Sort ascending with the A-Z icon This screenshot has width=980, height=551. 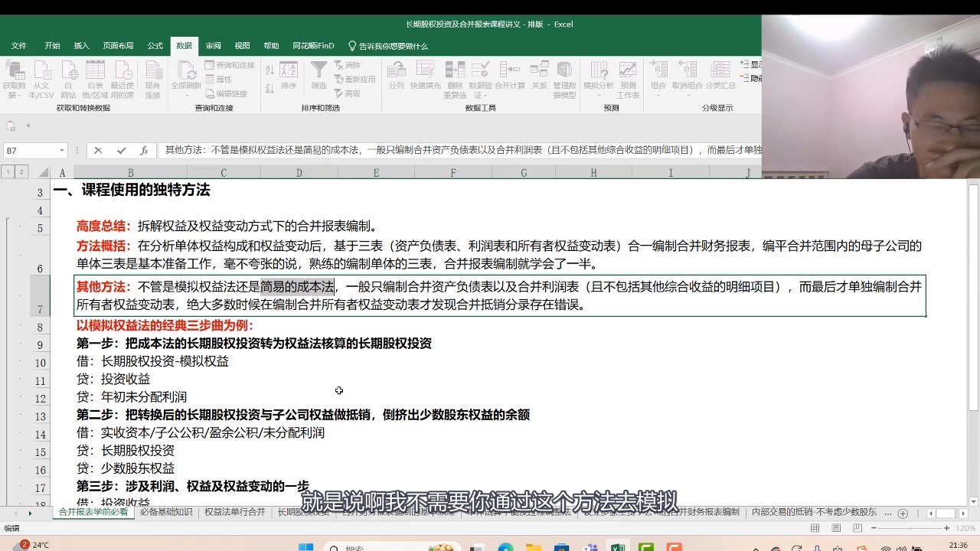(269, 70)
